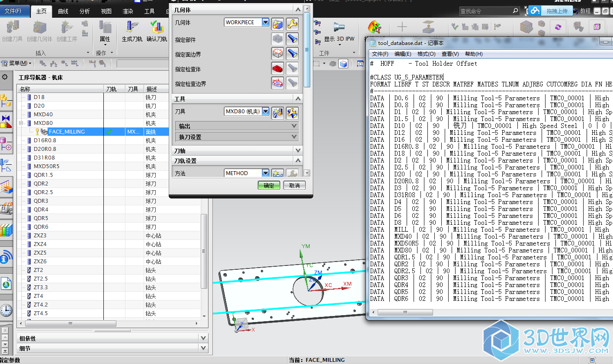613x364 pixels.
Task: Click the dialog vertical scrollbar thumb
Action: (x=307, y=50)
